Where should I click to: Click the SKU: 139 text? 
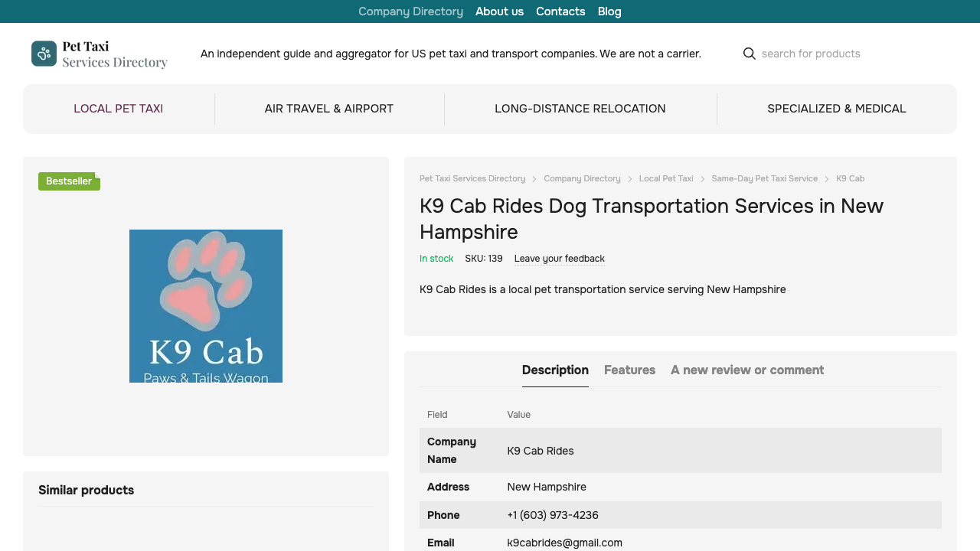click(484, 259)
